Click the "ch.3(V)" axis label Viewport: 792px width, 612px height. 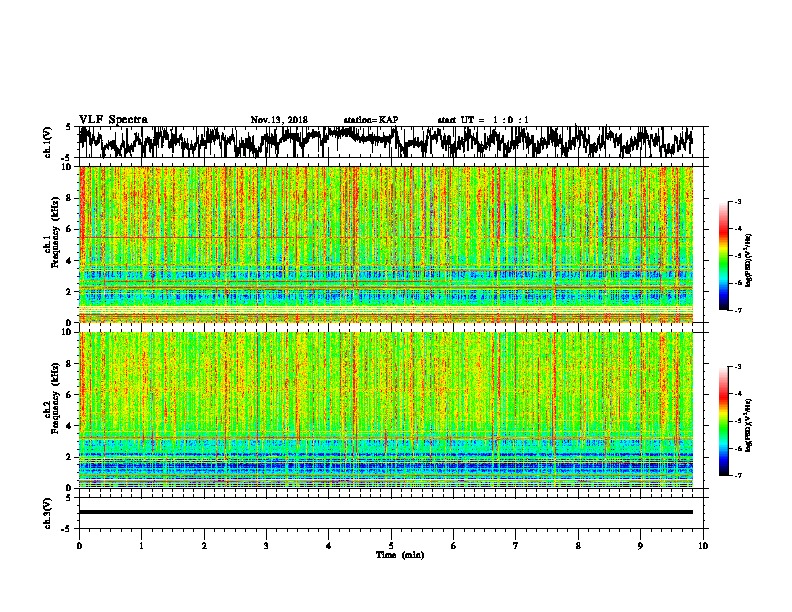[47, 513]
